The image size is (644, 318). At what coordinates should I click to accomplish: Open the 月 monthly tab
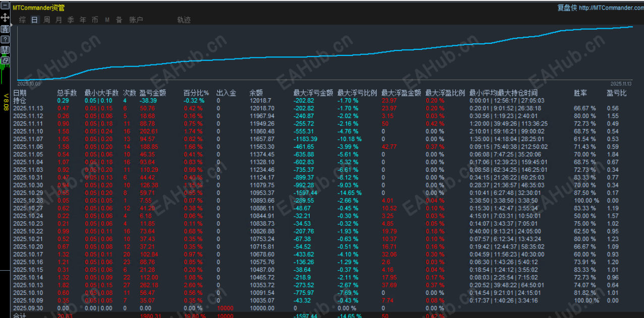click(58, 20)
